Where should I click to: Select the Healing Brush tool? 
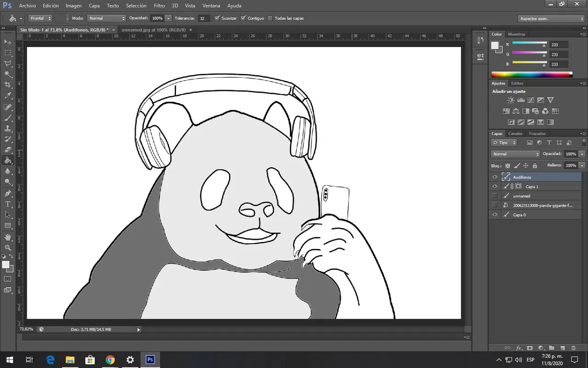click(8, 107)
